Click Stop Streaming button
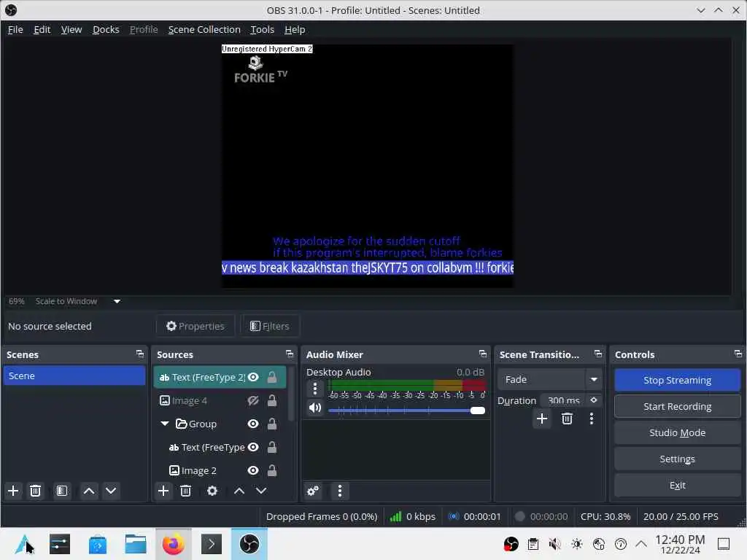The height and width of the screenshot is (560, 747). coord(677,380)
